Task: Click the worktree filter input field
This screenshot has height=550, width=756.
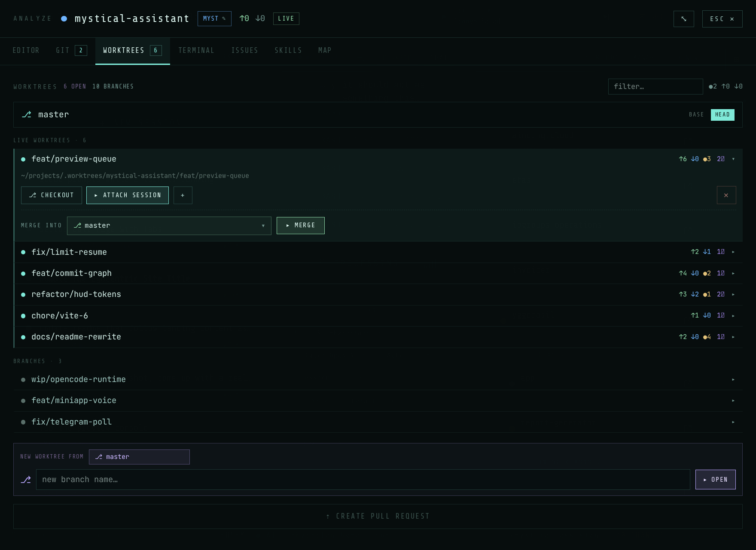Action: click(655, 86)
